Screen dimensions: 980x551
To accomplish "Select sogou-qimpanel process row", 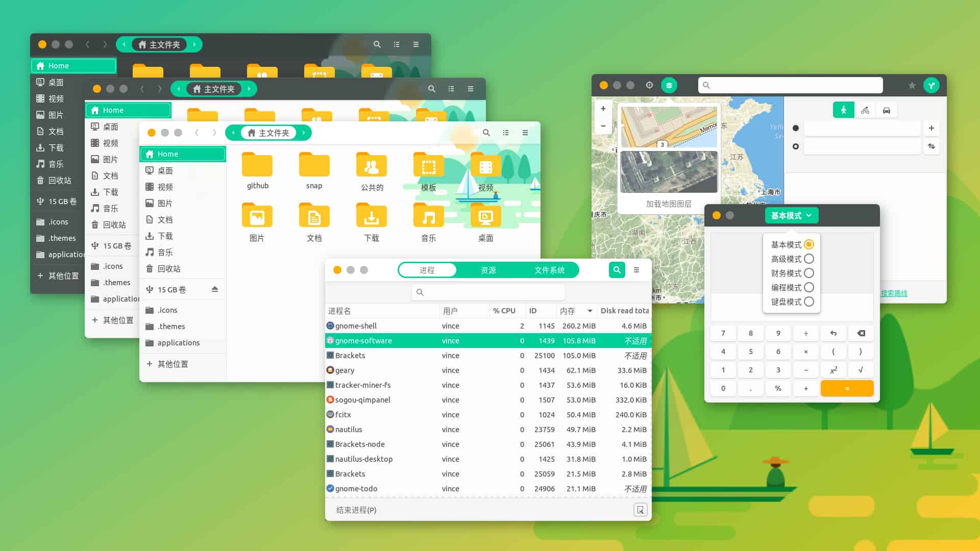I will tap(488, 399).
